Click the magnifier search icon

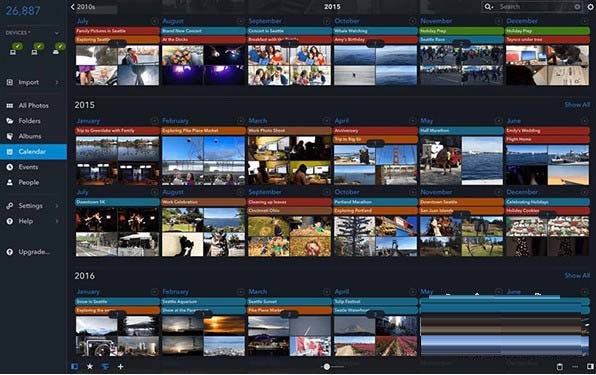pyautogui.click(x=488, y=6)
